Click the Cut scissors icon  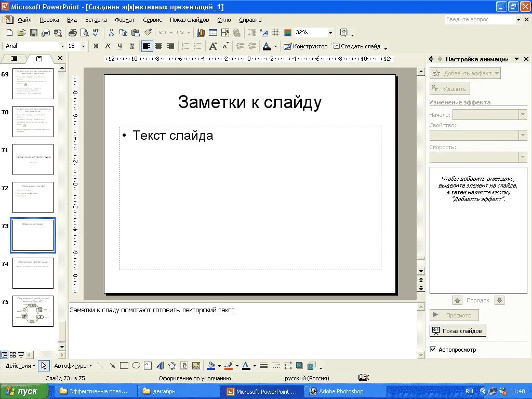(x=111, y=33)
